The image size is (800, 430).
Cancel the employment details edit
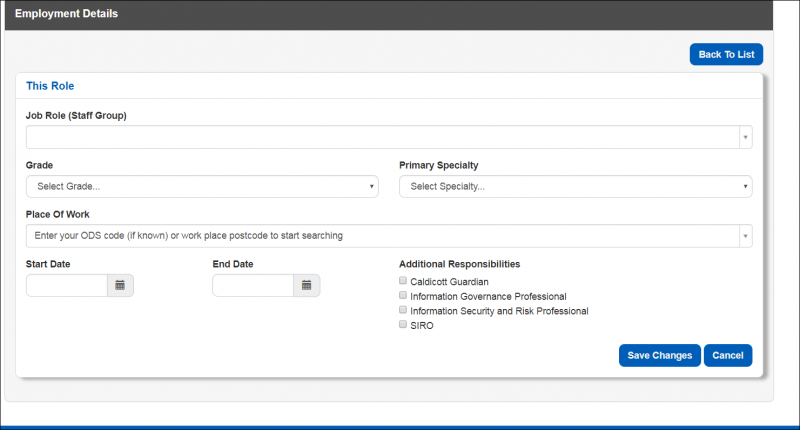click(727, 355)
